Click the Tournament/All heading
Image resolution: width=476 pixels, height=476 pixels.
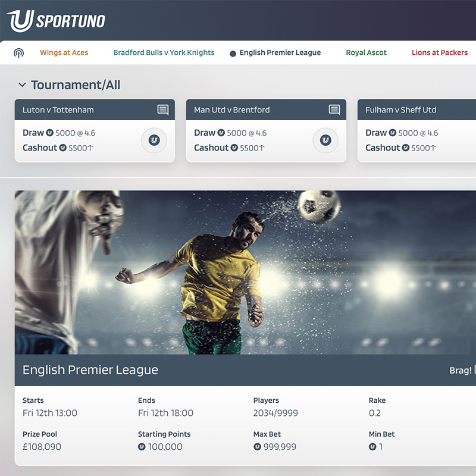(76, 84)
